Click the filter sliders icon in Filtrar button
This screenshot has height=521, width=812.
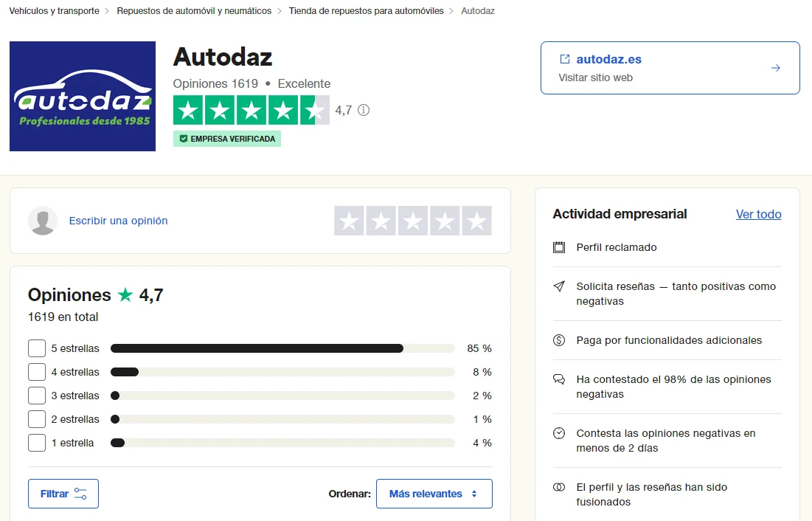click(80, 494)
